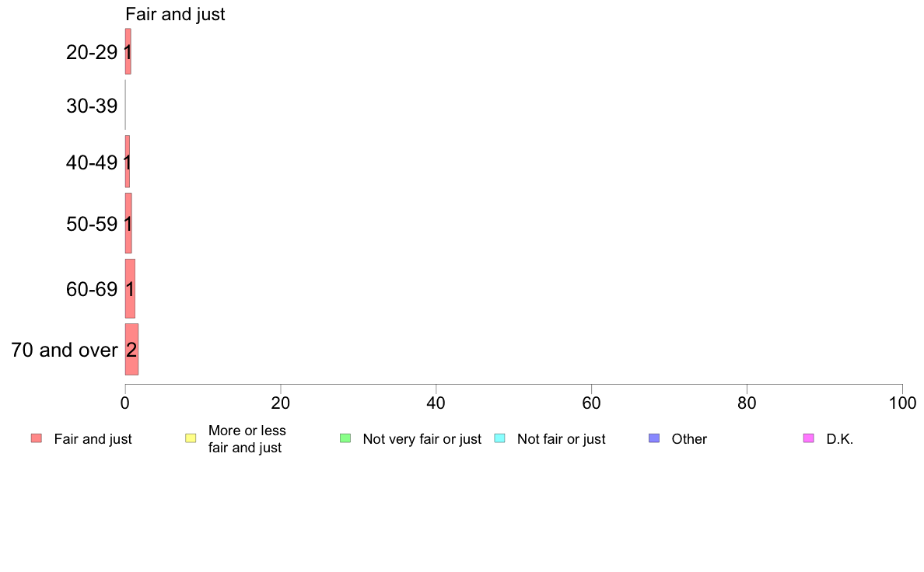Click the 20-29 axis label
Image resolution: width=924 pixels, height=572 pixels.
point(92,52)
